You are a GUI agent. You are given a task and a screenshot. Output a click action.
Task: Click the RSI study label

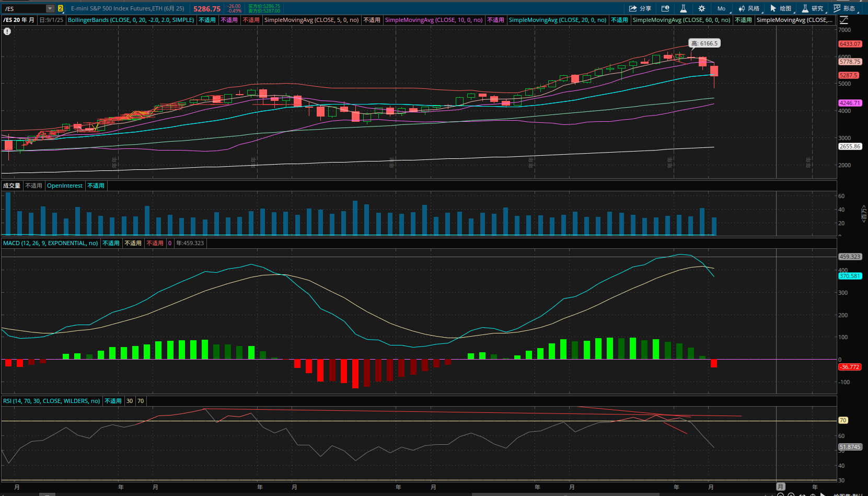(51, 401)
